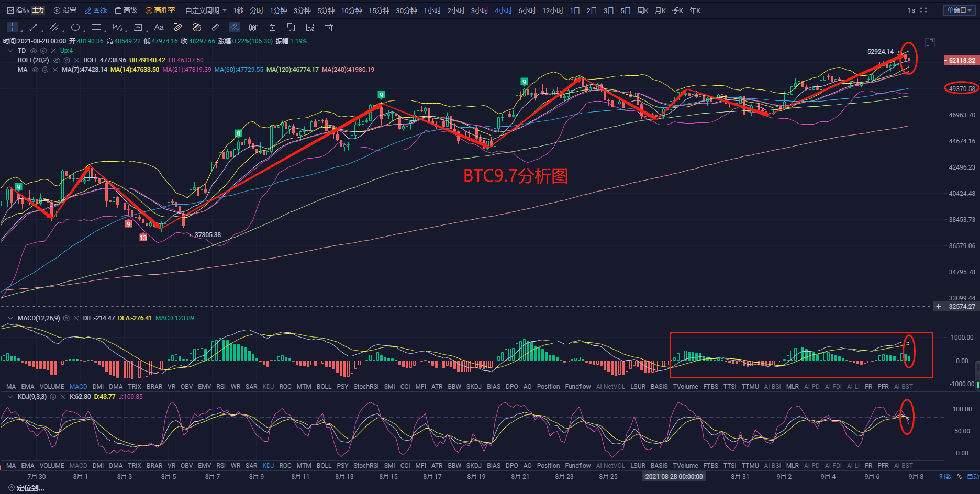Select the trend line drawing tool
The width and height of the screenshot is (980, 494).
pyautogui.click(x=34, y=27)
